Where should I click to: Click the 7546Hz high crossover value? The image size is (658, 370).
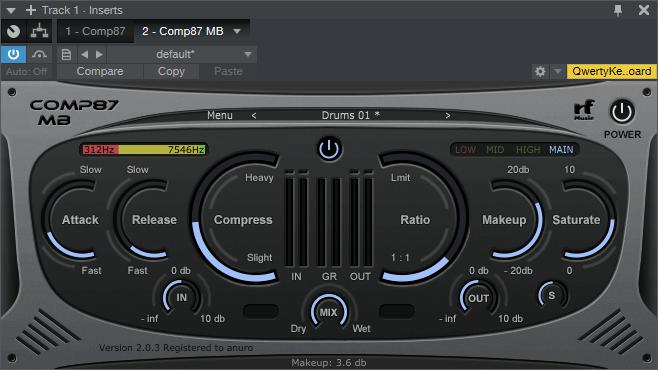(186, 150)
